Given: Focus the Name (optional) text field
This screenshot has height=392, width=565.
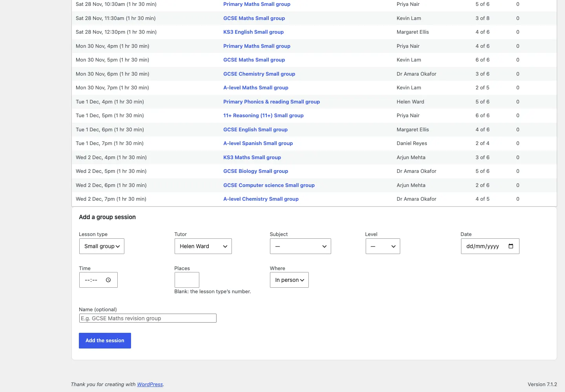Looking at the screenshot, I should [148, 318].
